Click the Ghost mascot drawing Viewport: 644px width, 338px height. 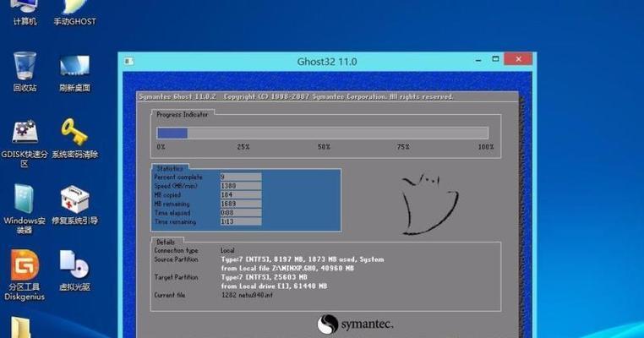pos(429,204)
